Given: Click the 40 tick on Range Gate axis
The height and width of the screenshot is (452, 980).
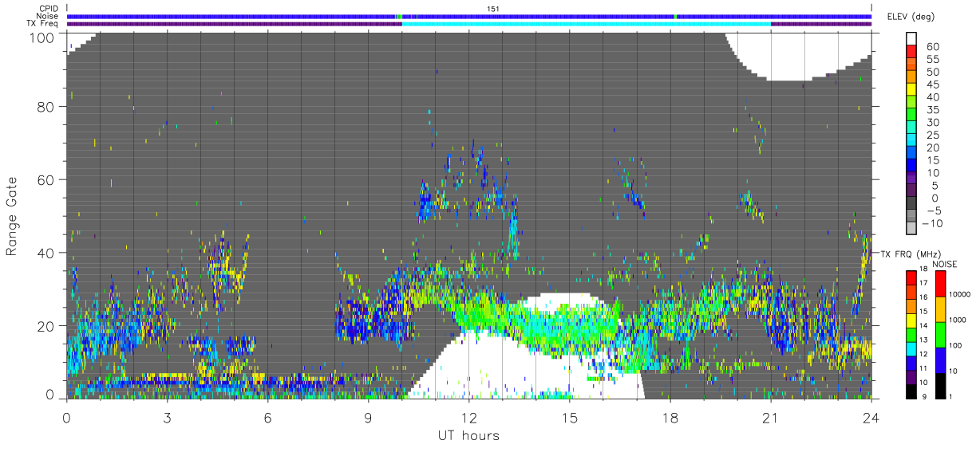Looking at the screenshot, I should [46, 253].
